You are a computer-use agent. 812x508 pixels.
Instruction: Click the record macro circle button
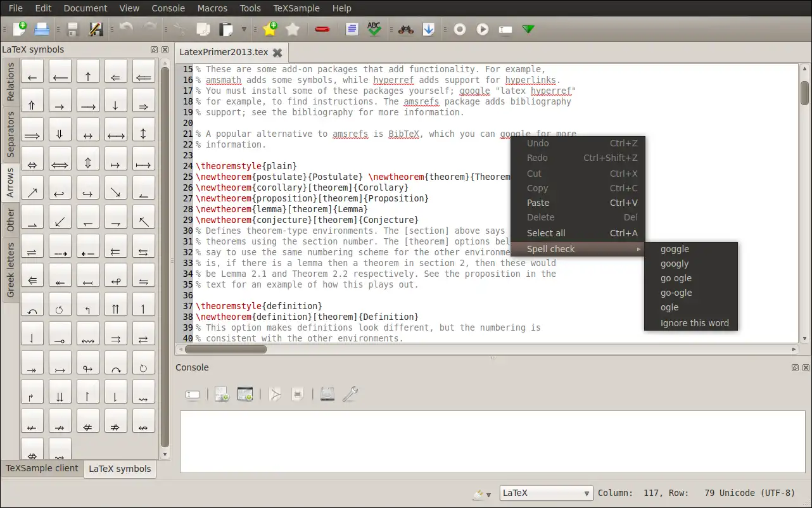460,29
